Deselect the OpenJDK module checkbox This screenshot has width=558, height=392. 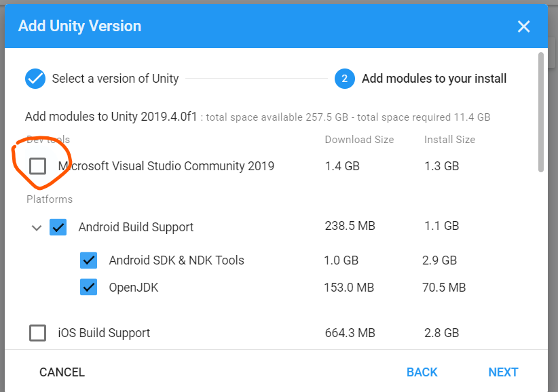click(89, 288)
